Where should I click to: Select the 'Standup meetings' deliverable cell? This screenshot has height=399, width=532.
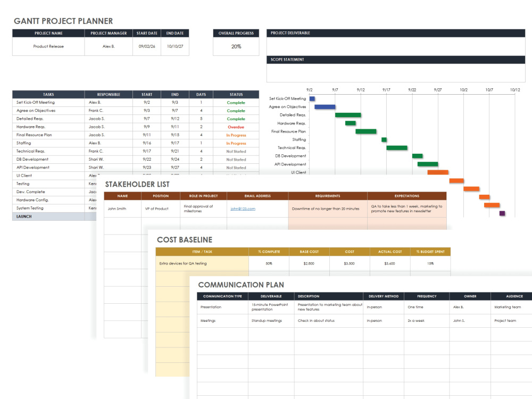tap(271, 321)
